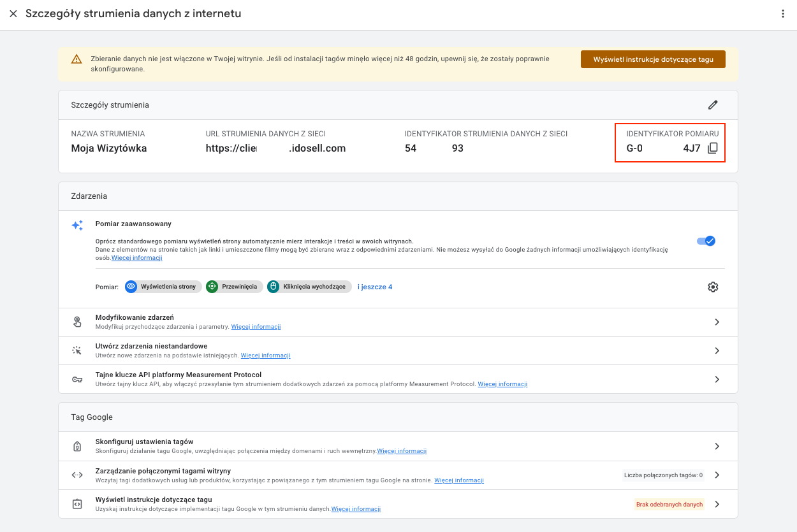The height and width of the screenshot is (532, 797).
Task: Click Wyświetl instrukcje dotyczące tagu orange button
Action: point(653,59)
